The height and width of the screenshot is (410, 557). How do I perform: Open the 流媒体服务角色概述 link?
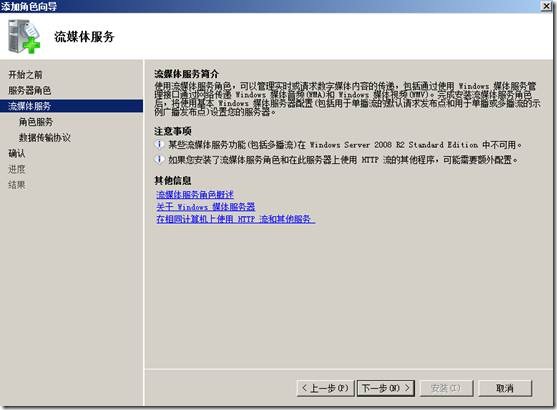(195, 194)
